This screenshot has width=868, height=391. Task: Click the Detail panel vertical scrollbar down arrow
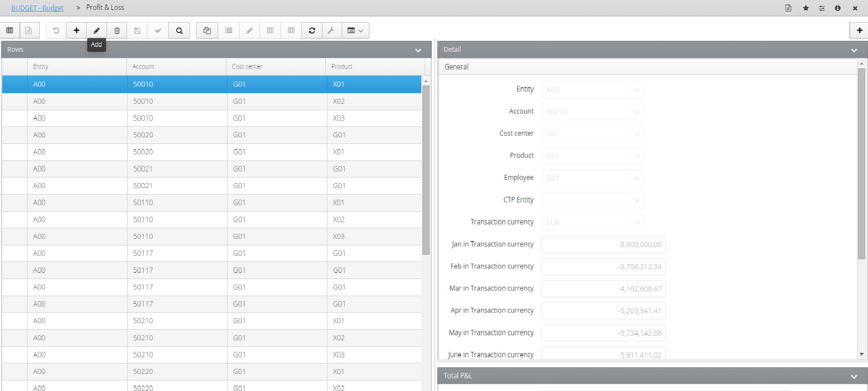pyautogui.click(x=861, y=355)
